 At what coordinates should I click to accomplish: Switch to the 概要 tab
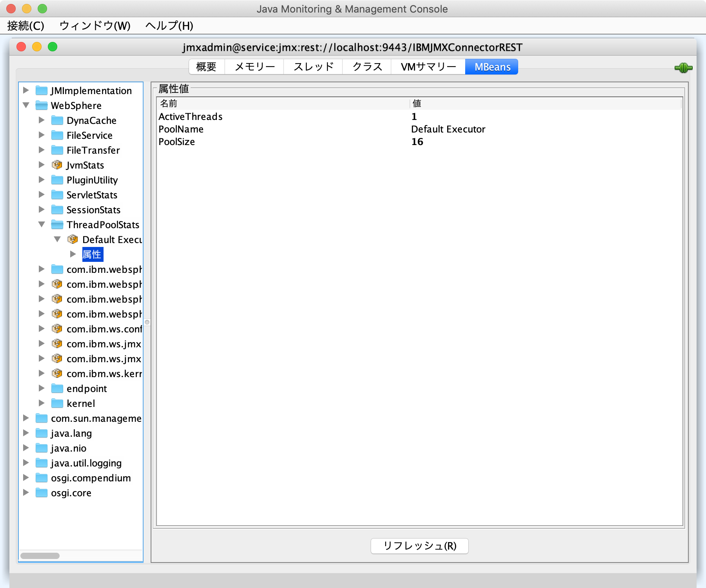(206, 67)
